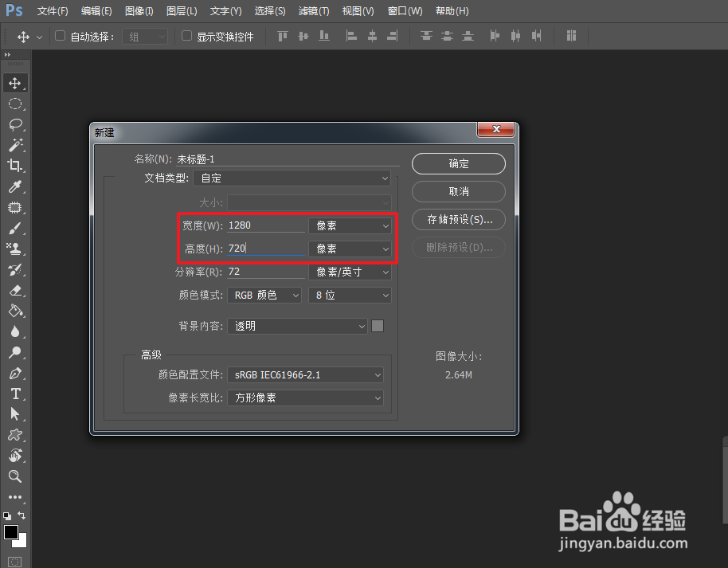
Task: Click the 高度 input field
Action: [263, 248]
